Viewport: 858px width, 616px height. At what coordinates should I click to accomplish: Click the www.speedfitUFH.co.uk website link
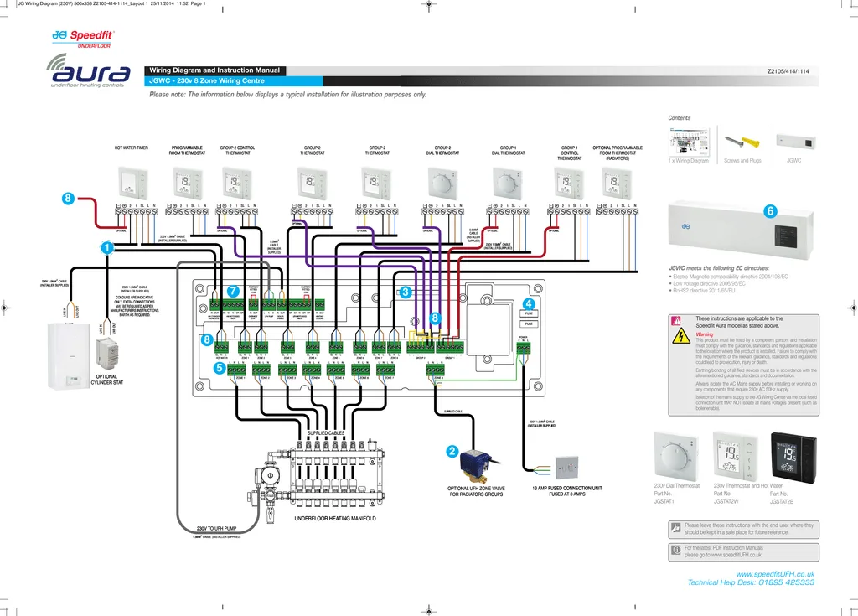click(775, 574)
